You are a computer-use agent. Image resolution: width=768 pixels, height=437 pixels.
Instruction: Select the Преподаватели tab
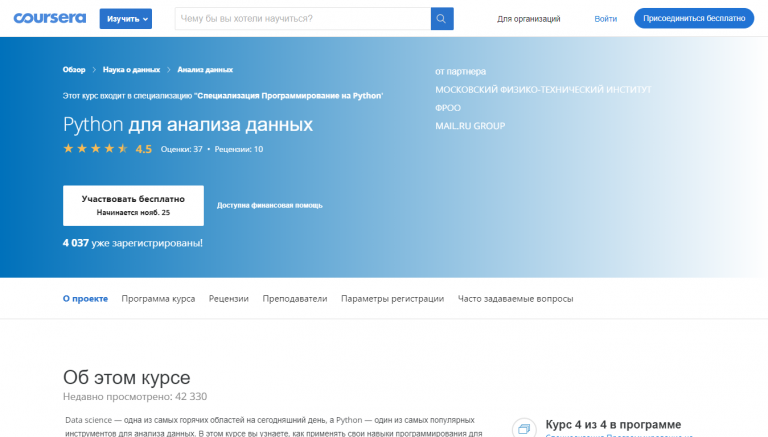295,298
